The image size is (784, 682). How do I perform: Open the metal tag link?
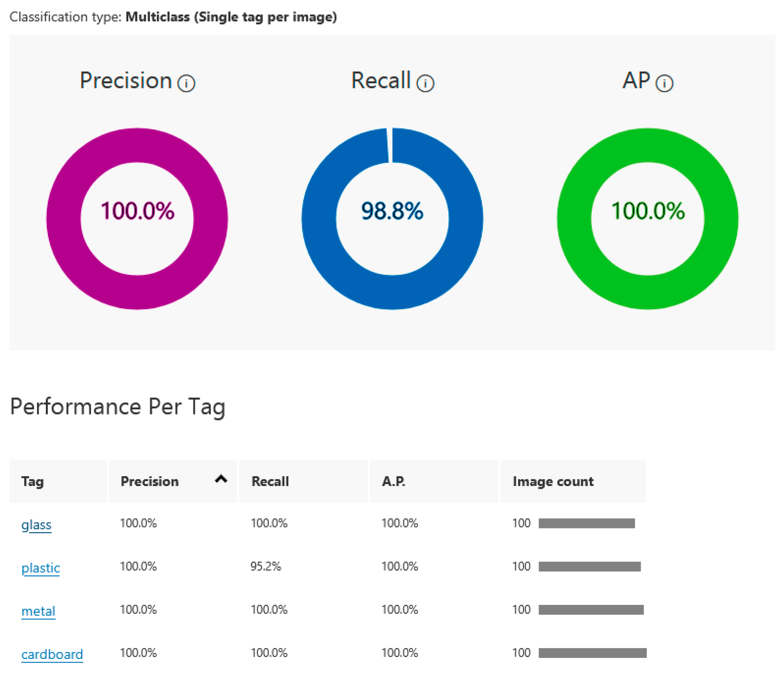click(38, 611)
